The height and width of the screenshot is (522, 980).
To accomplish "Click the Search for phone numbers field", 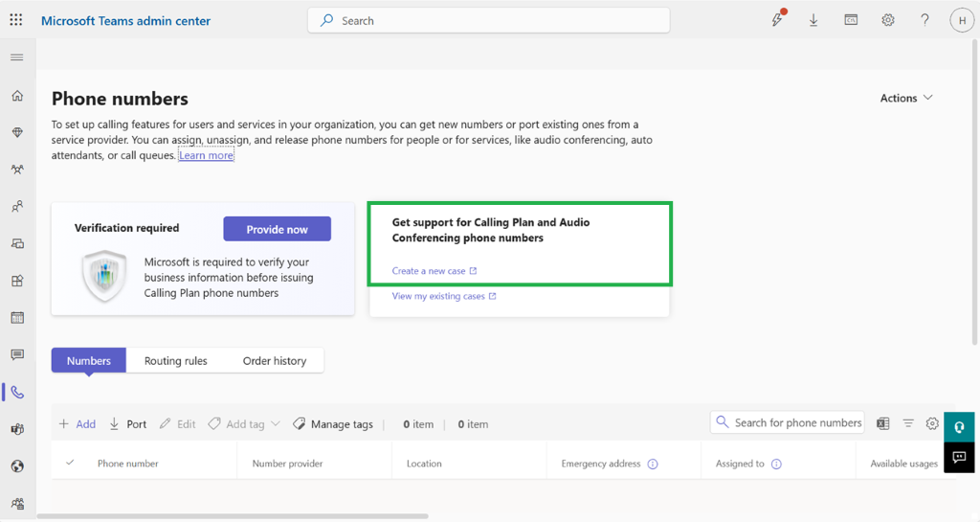I will (788, 422).
